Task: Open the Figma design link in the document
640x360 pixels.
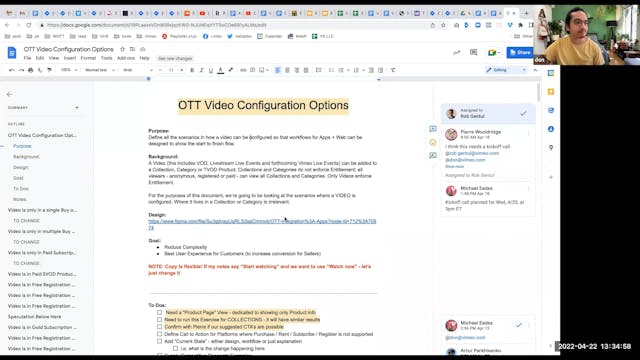Action: point(262,224)
